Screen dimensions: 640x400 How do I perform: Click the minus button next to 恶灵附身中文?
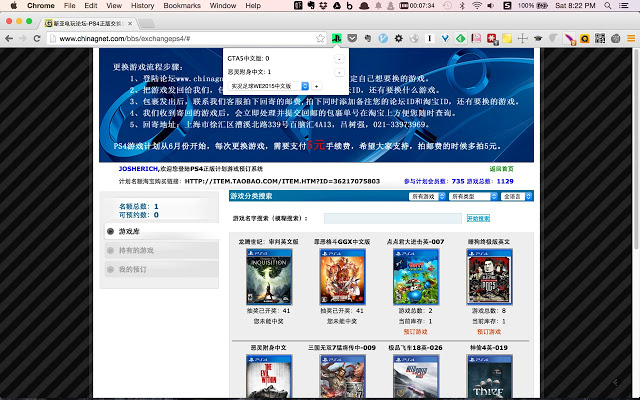[x=339, y=73]
